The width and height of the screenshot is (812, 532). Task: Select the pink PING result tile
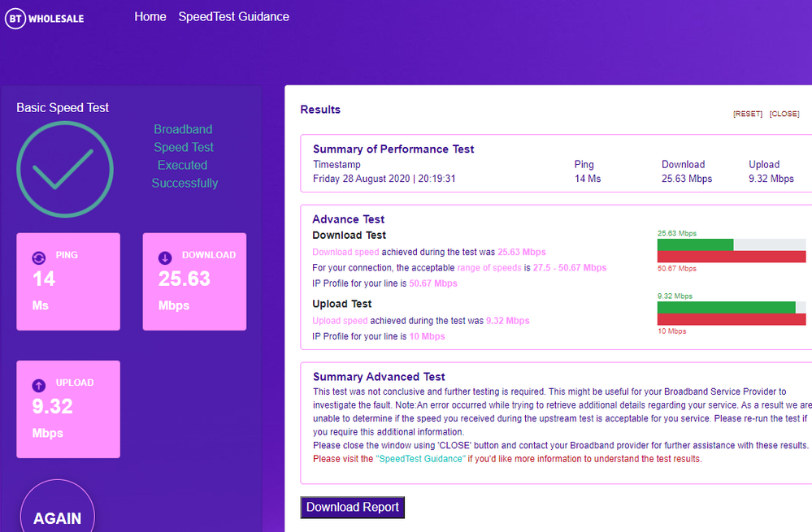point(67,282)
